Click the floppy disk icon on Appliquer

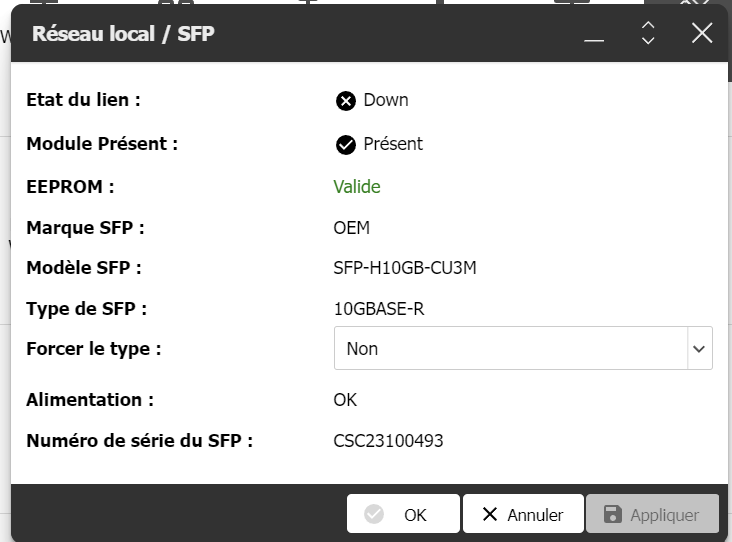(612, 515)
